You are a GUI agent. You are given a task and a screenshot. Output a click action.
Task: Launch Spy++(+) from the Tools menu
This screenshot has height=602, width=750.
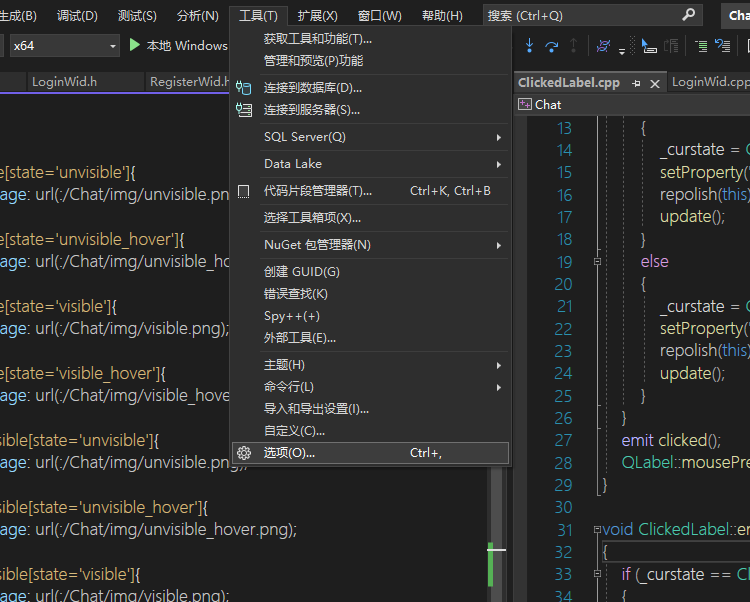[370, 316]
